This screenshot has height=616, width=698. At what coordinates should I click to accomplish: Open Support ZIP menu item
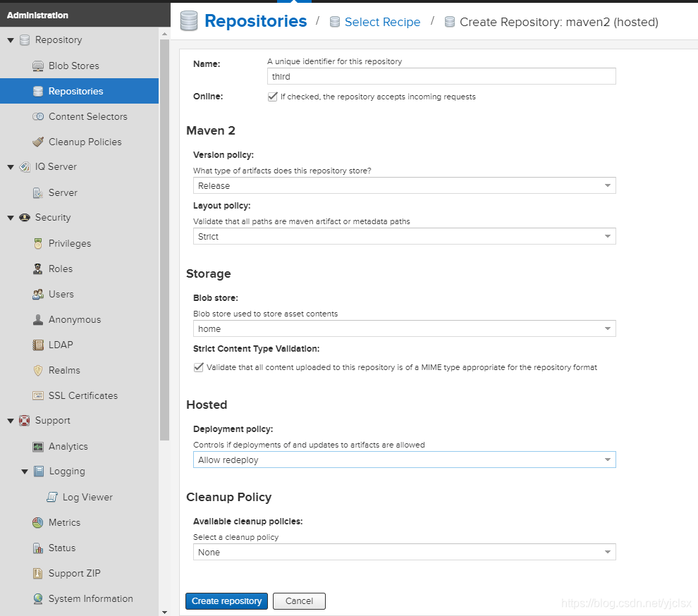click(x=79, y=573)
